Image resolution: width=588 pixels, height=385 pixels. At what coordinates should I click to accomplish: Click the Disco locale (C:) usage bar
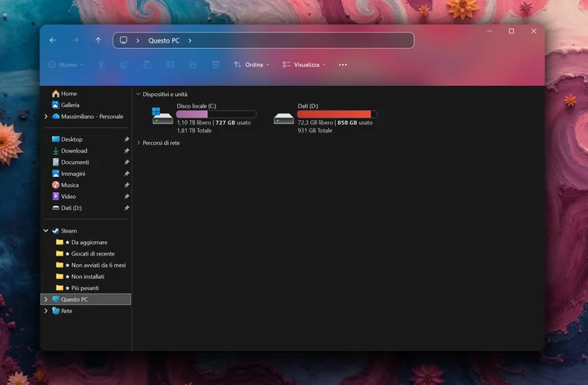pos(217,114)
